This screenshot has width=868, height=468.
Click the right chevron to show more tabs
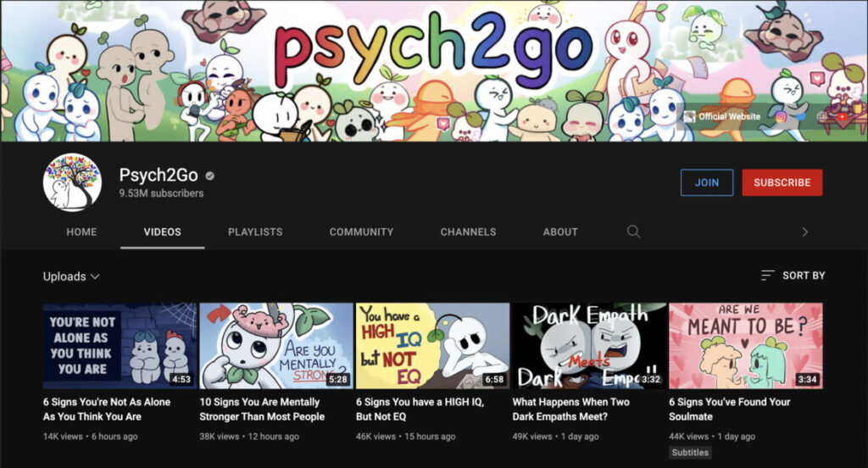(805, 232)
